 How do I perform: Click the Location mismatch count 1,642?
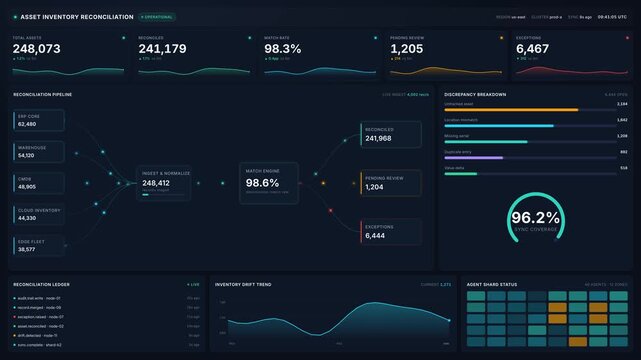click(x=622, y=120)
